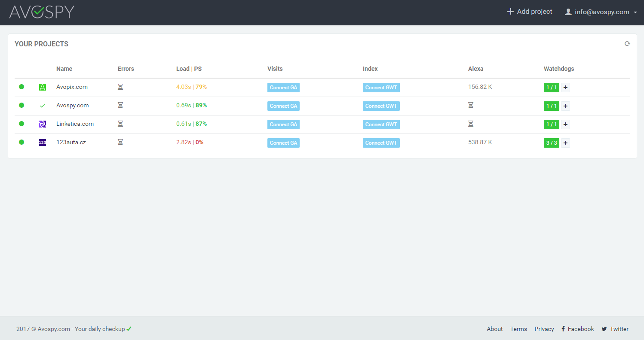This screenshot has width=644, height=340.
Task: Add a watchdog for 123auta.cz
Action: click(565, 143)
